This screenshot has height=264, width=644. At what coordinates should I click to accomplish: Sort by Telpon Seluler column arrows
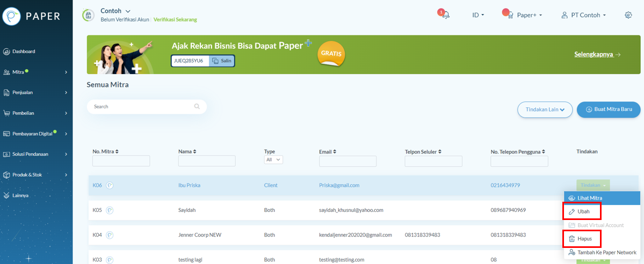440,151
